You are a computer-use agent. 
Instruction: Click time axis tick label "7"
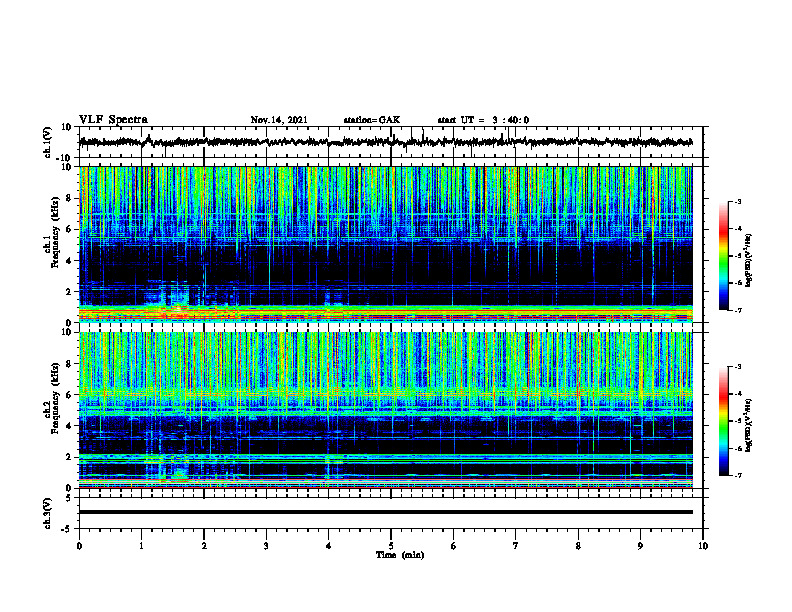(x=516, y=546)
